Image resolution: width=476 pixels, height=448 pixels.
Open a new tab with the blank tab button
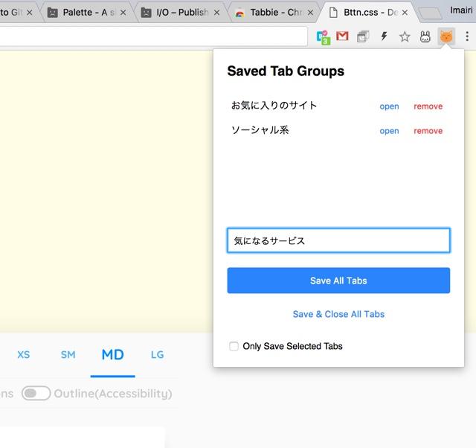(430, 13)
